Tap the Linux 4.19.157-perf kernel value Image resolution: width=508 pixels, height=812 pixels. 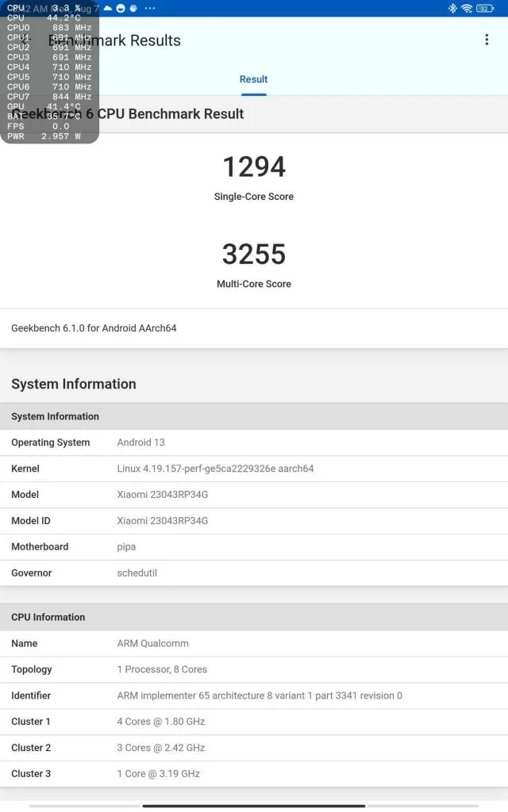(x=215, y=469)
